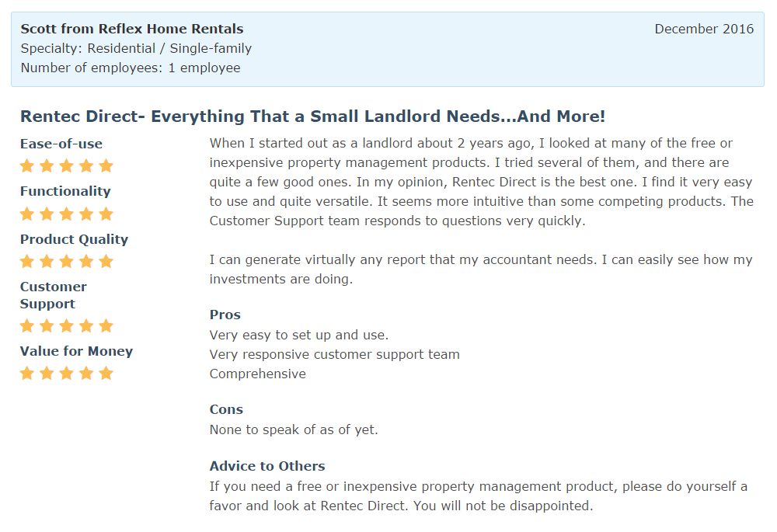Click the first star under Ease-of-use
777x532 pixels.
click(28, 166)
